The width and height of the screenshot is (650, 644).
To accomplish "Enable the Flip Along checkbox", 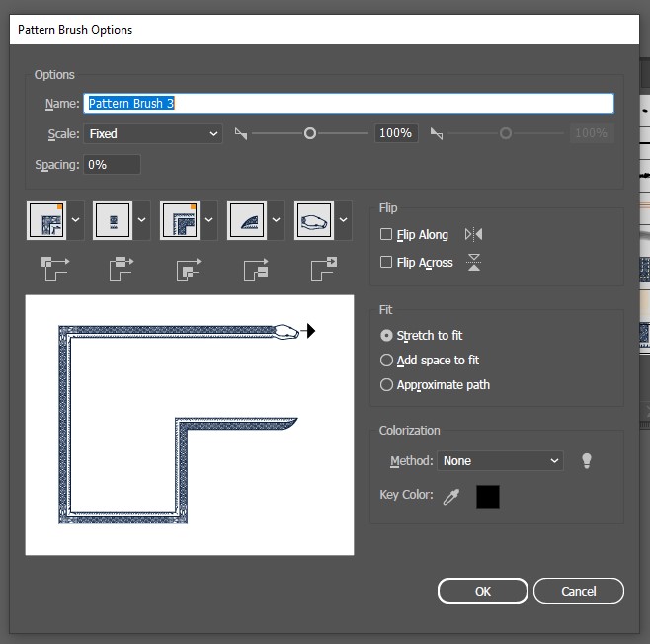I will (x=386, y=234).
